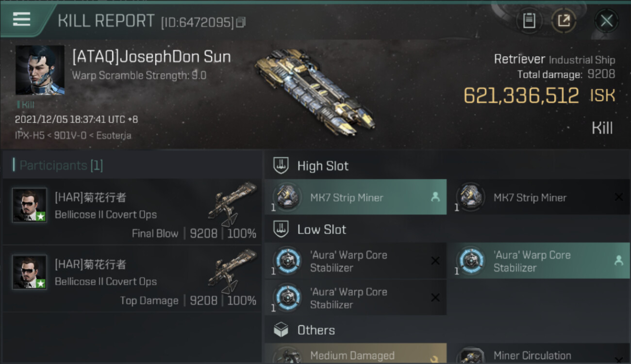Click the Medium Damaged item row
The height and width of the screenshot is (364, 631).
[x=355, y=355]
